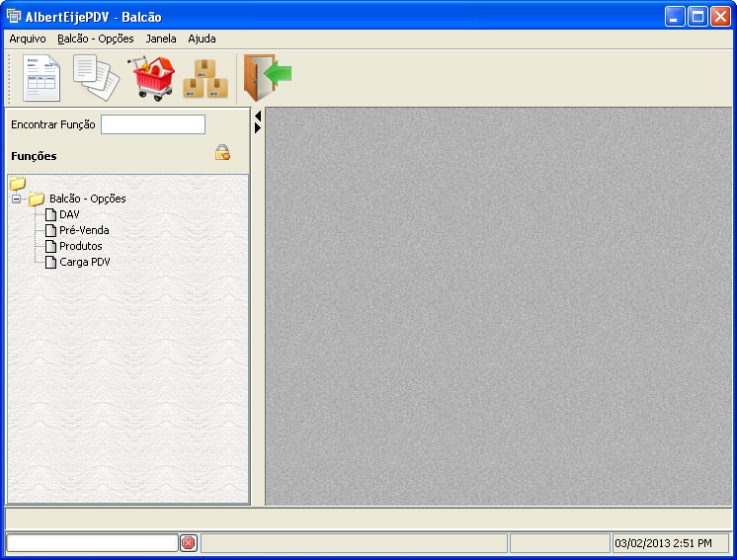The width and height of the screenshot is (737, 560).
Task: Click the status bar text input field
Action: tap(92, 543)
